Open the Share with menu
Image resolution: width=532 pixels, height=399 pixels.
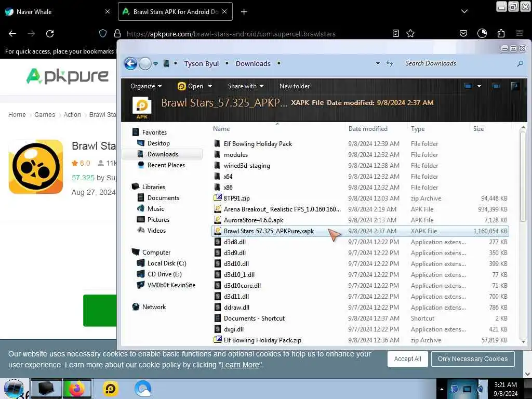[246, 86]
